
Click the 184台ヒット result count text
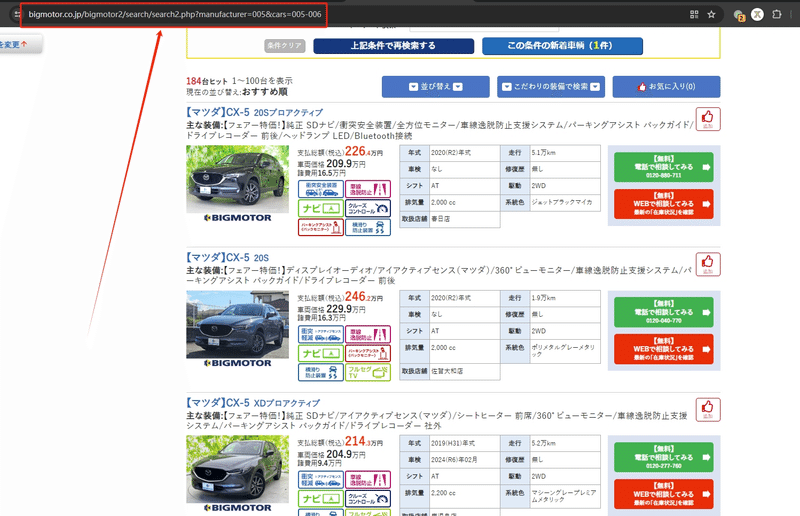[x=207, y=81]
